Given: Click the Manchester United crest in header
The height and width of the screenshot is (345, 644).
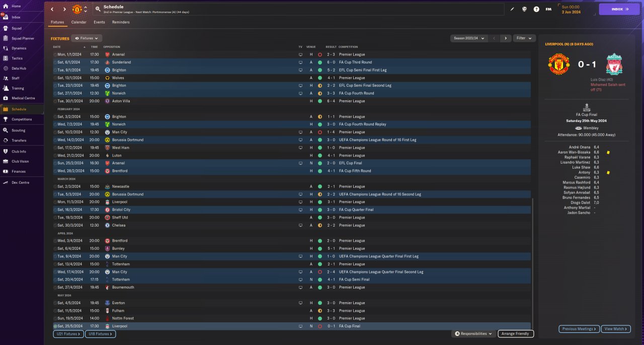Looking at the screenshot, I should (x=77, y=9).
